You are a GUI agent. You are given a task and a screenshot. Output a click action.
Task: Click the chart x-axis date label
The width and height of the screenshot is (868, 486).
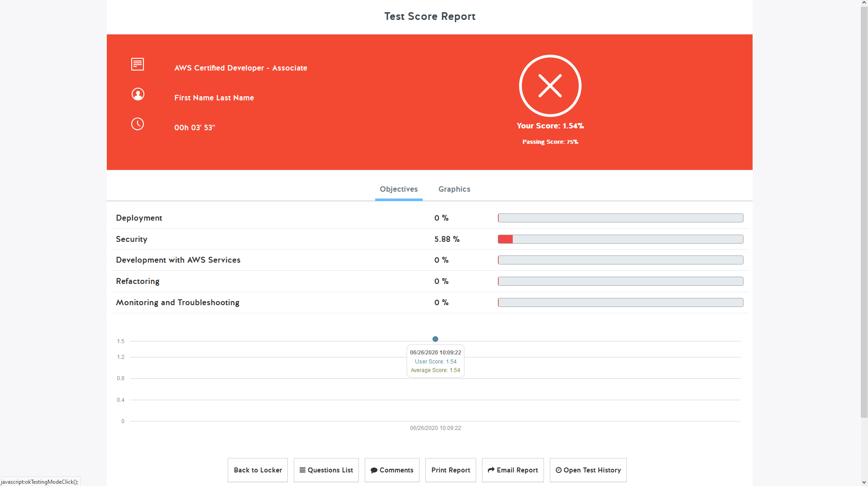pyautogui.click(x=435, y=428)
